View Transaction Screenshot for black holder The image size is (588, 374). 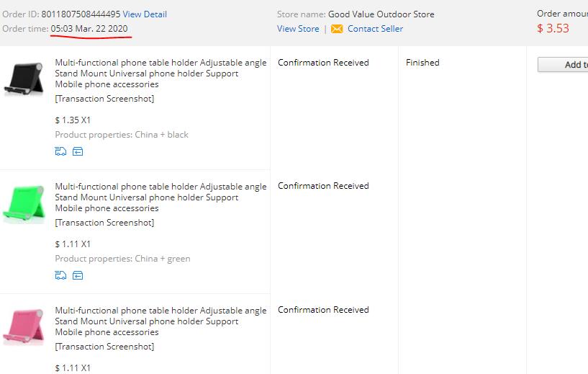point(104,99)
